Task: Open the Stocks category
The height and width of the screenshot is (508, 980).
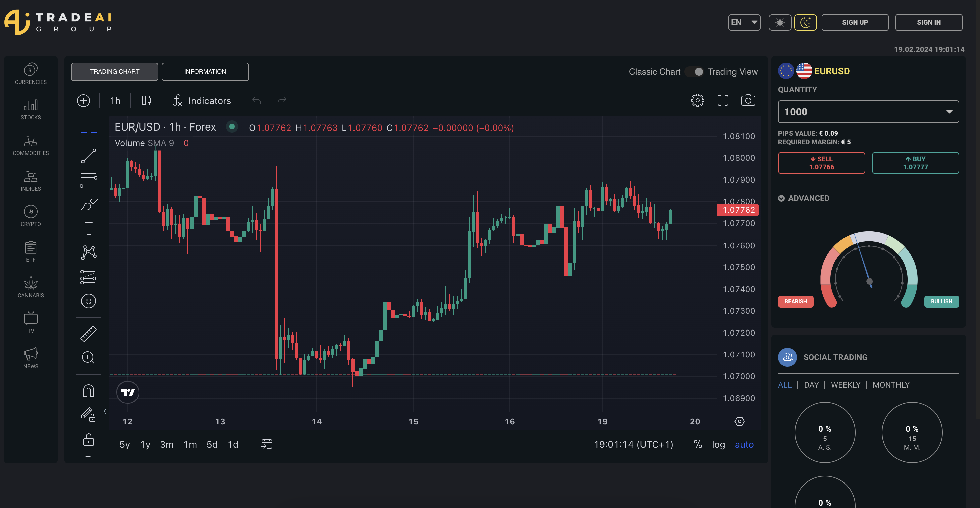Action: (x=31, y=110)
